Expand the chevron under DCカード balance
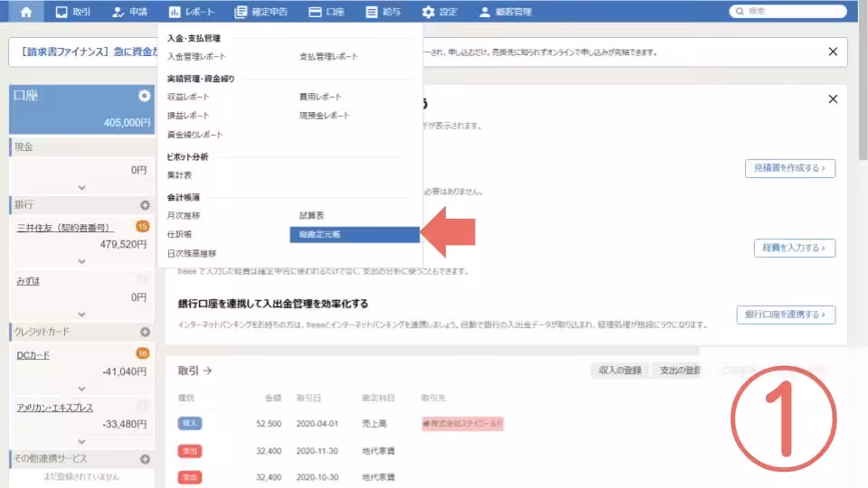This screenshot has width=868, height=488. (81, 388)
